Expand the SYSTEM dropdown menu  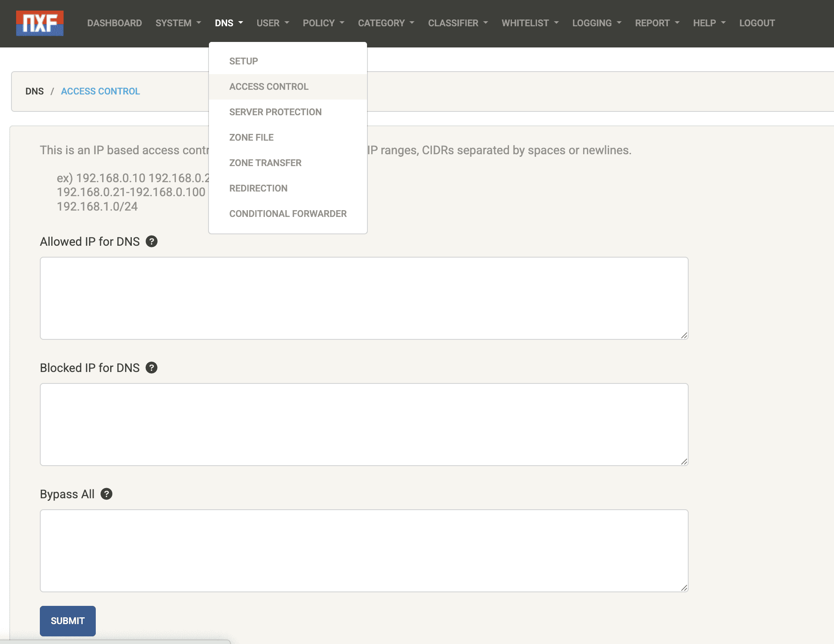(178, 23)
